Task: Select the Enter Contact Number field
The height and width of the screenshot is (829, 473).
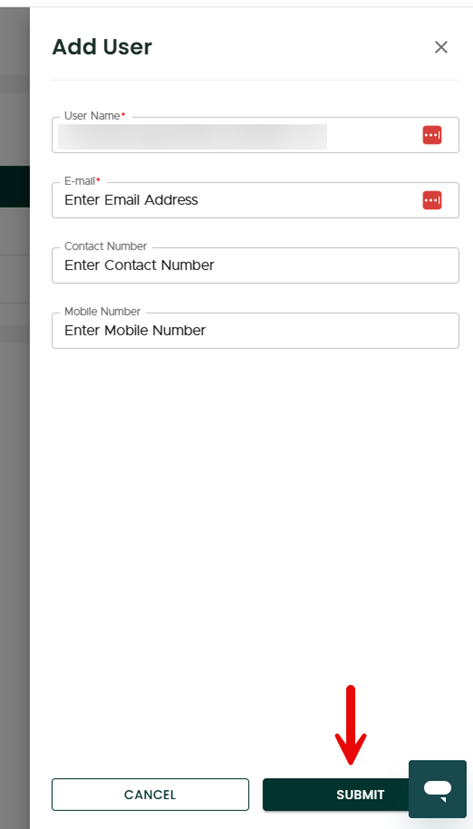Action: 255,265
